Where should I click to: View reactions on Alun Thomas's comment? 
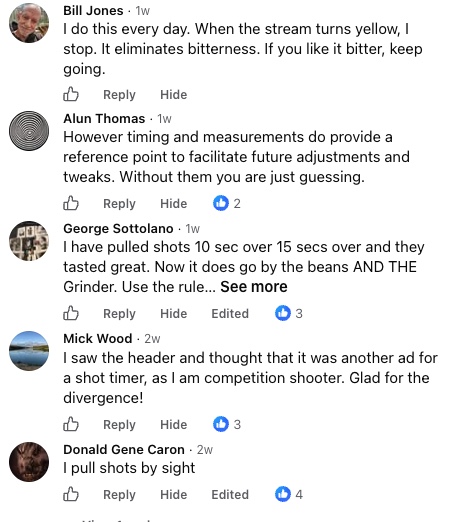[x=227, y=203]
